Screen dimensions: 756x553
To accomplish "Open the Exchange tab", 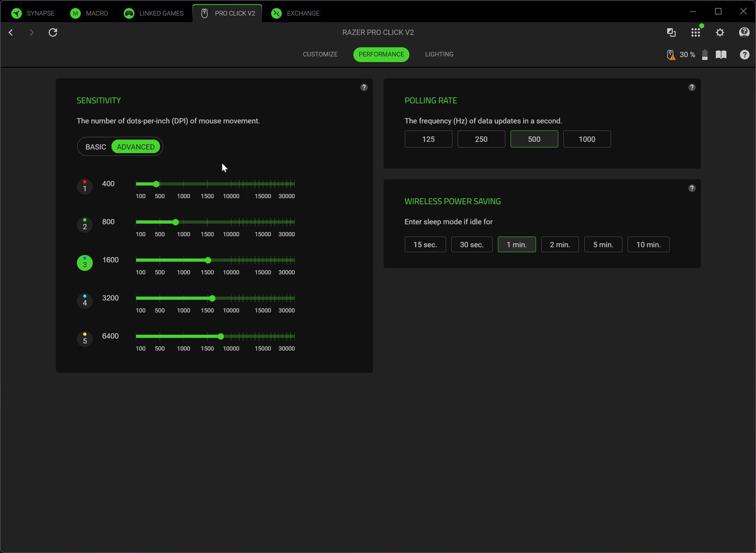I will point(295,13).
